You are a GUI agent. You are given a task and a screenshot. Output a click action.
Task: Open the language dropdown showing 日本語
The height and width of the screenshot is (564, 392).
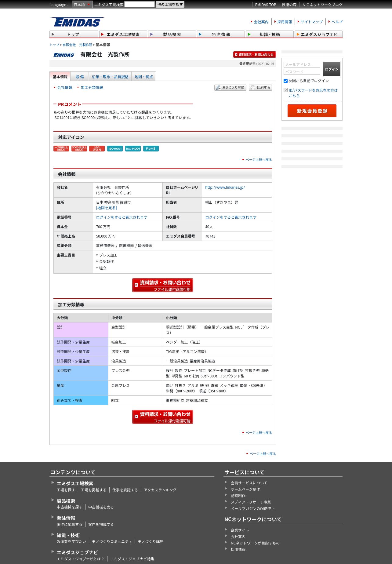click(x=82, y=5)
